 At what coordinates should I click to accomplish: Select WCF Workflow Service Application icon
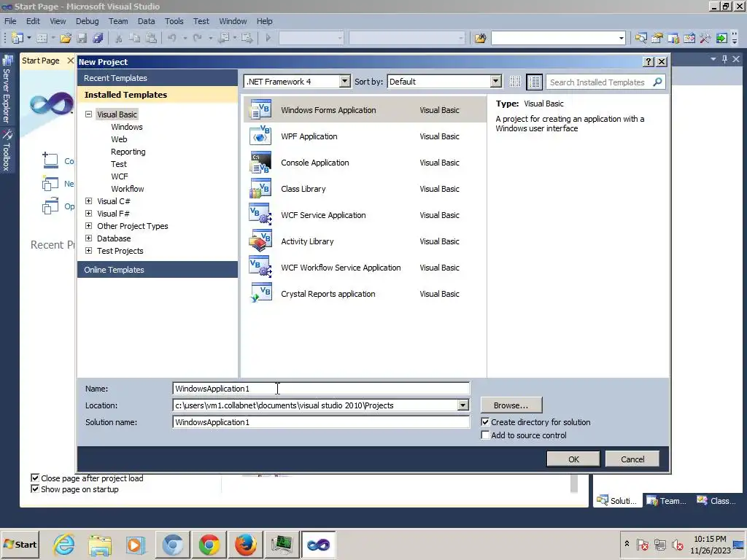[x=260, y=267]
